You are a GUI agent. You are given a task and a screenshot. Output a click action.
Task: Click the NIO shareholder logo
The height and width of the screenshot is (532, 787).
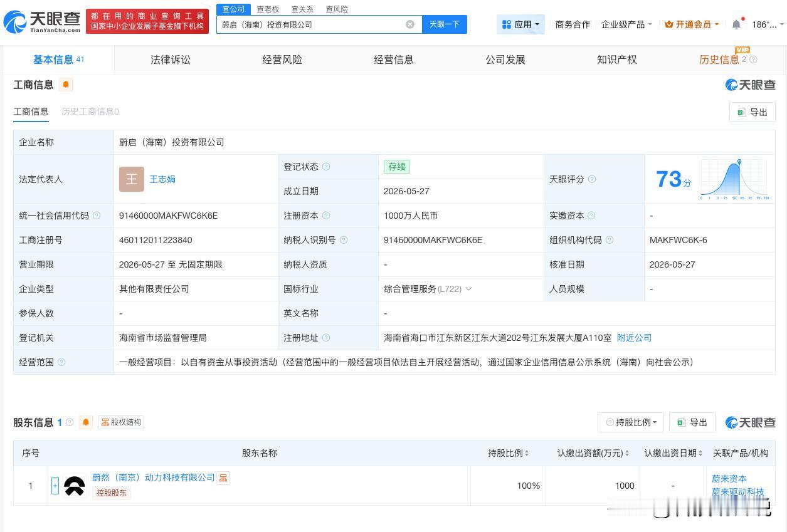pos(75,486)
